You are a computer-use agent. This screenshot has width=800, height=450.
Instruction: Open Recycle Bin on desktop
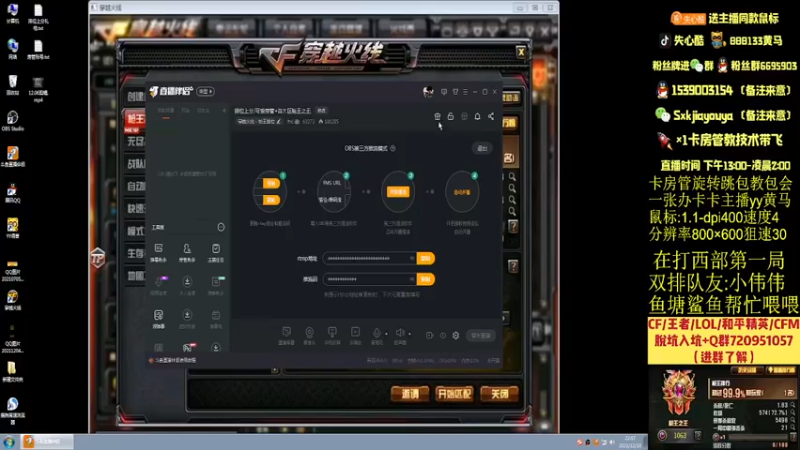pyautogui.click(x=13, y=85)
